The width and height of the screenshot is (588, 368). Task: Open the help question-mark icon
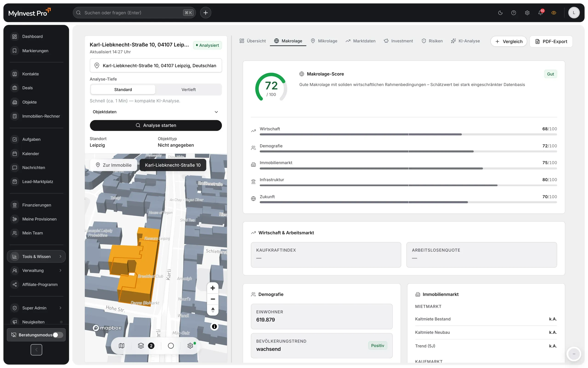point(514,13)
